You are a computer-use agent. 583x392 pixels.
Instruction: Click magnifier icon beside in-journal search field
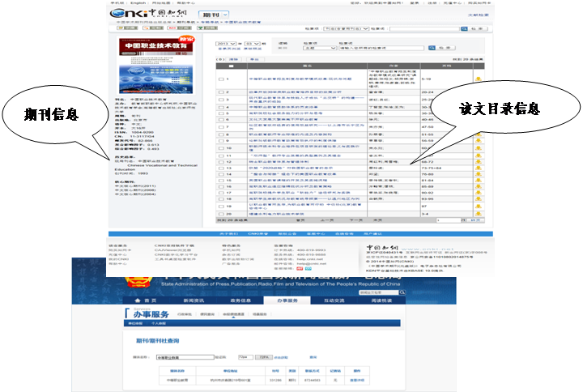tap(432, 48)
